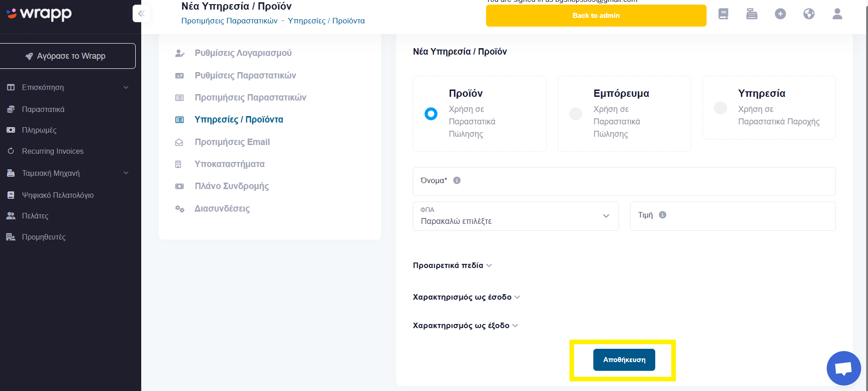Viewport: 868px width, 391px height.
Task: Click the Προτιμήσεις Παραστατικών list icon
Action: pos(180,98)
